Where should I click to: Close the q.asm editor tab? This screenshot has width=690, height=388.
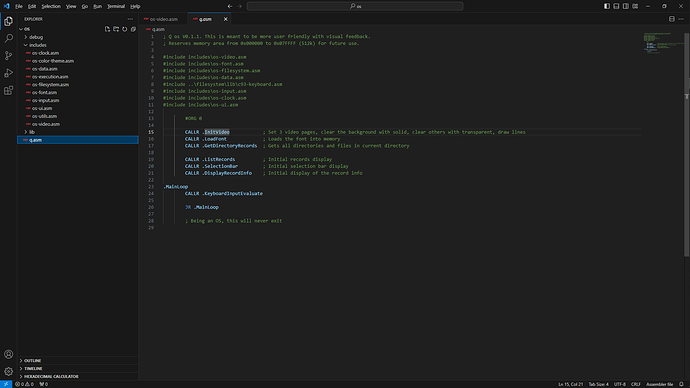coord(225,19)
